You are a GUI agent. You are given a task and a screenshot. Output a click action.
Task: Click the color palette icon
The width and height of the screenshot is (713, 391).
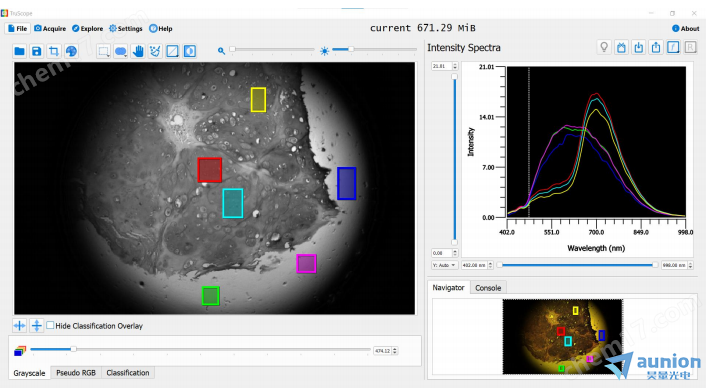pos(71,51)
